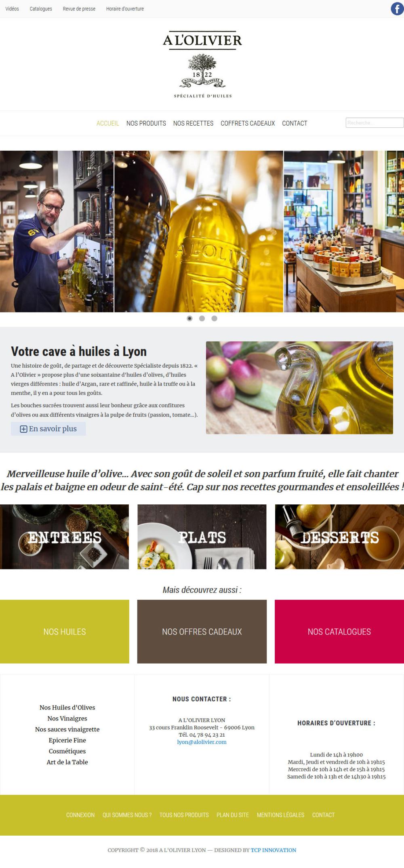
Task: Click the Recherche search field
Action: 375,123
